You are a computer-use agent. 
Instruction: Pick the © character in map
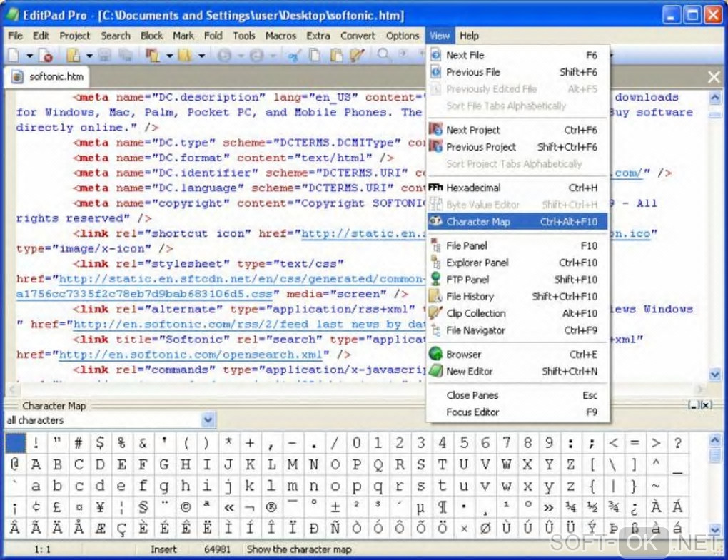pyautogui.click(x=186, y=507)
